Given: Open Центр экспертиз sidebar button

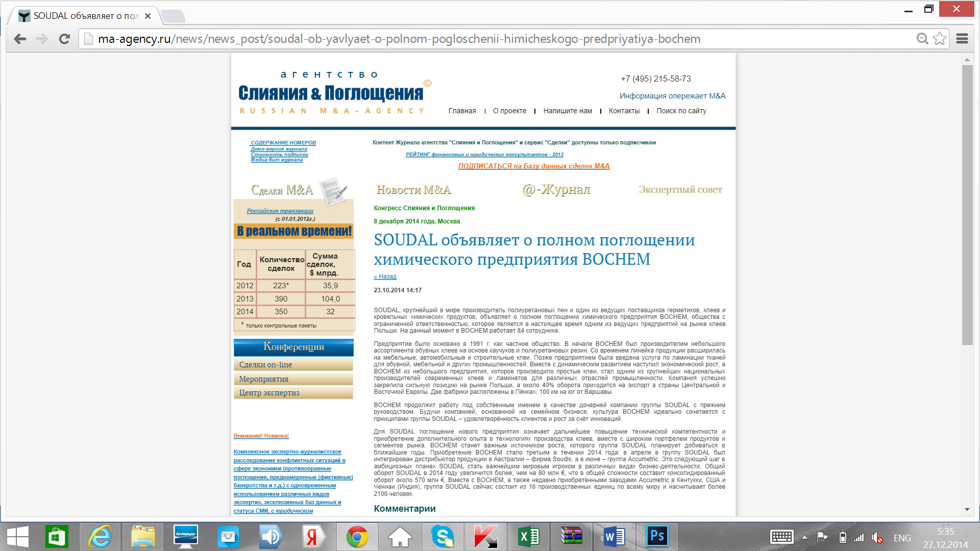Looking at the screenshot, I should [293, 393].
